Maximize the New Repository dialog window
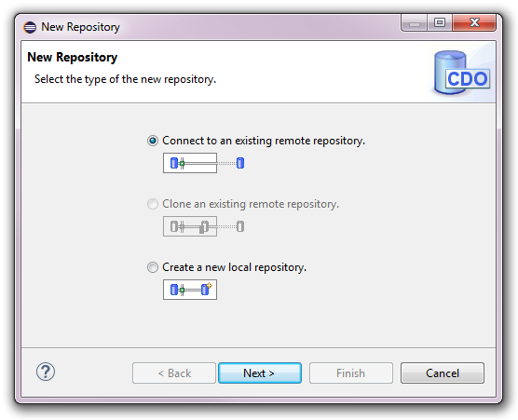518x420 pixels. tap(440, 22)
